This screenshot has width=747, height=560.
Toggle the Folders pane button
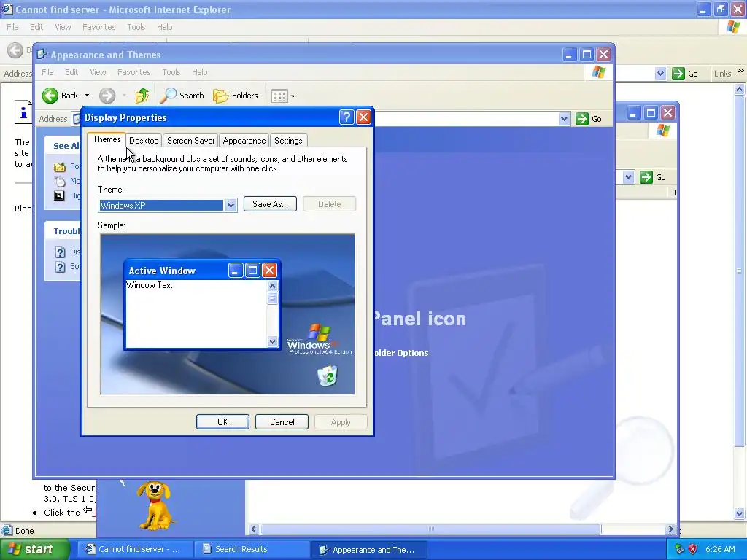point(236,96)
